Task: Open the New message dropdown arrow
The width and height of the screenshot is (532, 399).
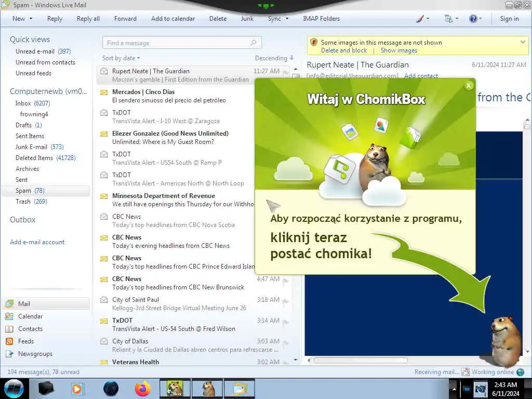Action: [x=31, y=19]
